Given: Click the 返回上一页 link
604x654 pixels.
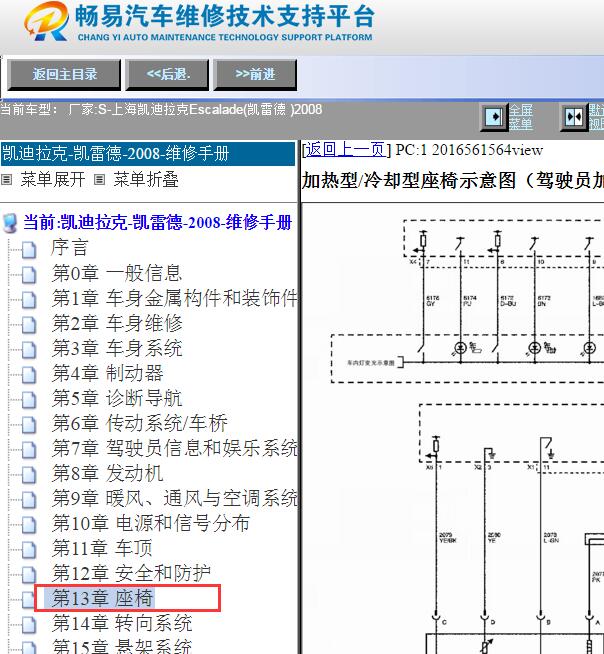Looking at the screenshot, I should point(346,149).
